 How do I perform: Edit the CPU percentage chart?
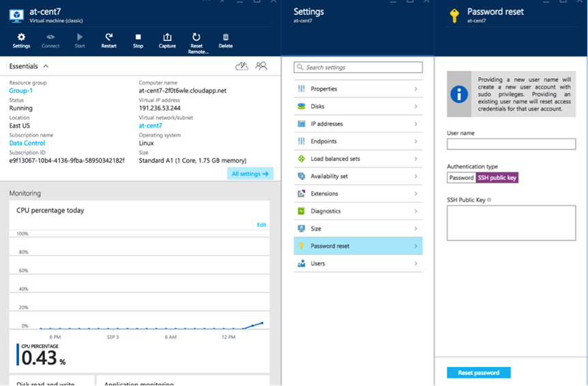[261, 225]
